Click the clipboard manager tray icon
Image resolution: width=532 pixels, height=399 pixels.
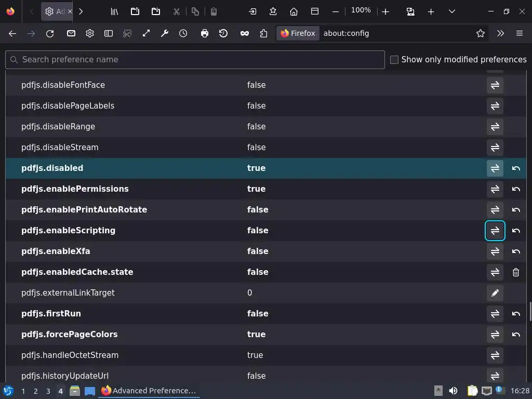click(x=473, y=391)
